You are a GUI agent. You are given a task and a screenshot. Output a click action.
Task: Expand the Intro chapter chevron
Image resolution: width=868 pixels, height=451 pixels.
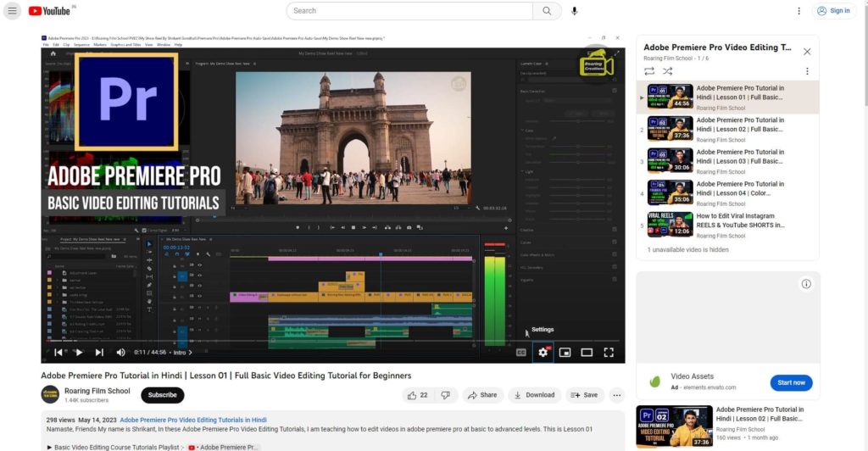point(191,353)
